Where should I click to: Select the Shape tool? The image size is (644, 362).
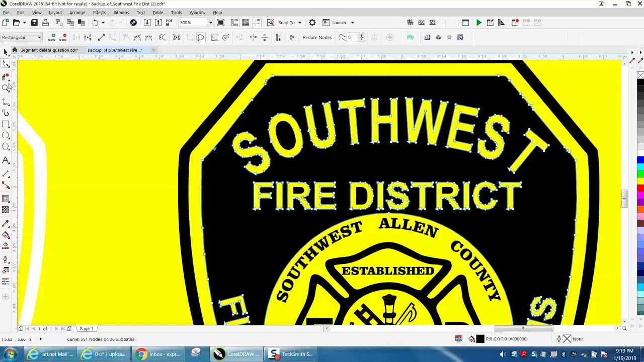(x=6, y=64)
